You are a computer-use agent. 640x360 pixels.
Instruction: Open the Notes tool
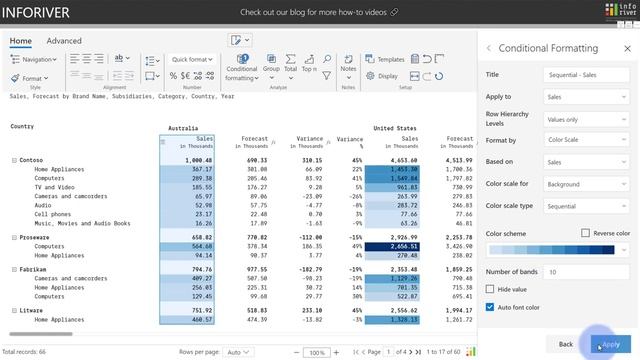click(348, 67)
